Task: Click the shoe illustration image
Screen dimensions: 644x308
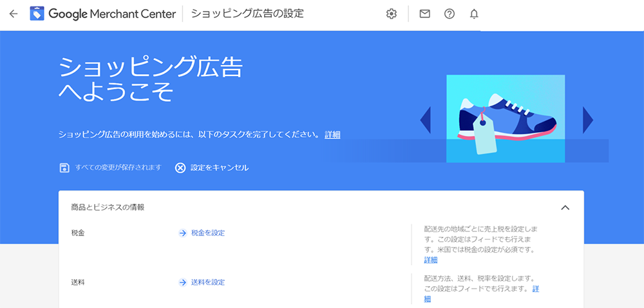Action: [506, 119]
